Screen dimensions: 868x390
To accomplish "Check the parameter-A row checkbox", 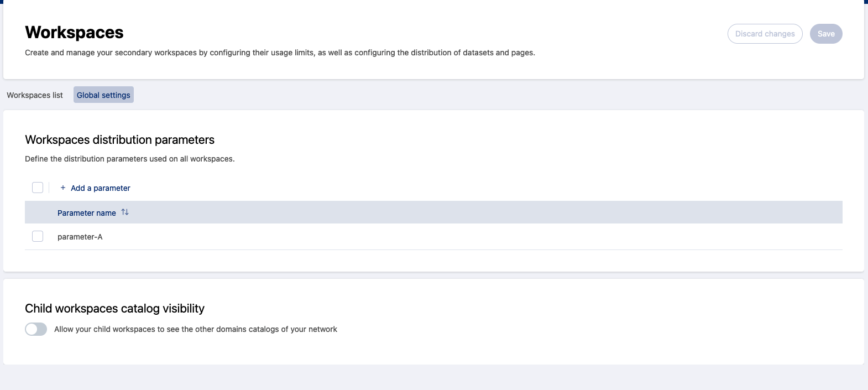I will [x=38, y=236].
